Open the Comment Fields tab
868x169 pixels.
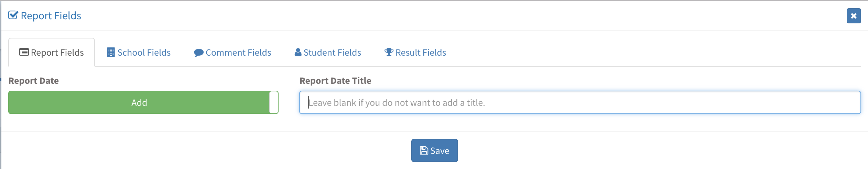point(238,53)
